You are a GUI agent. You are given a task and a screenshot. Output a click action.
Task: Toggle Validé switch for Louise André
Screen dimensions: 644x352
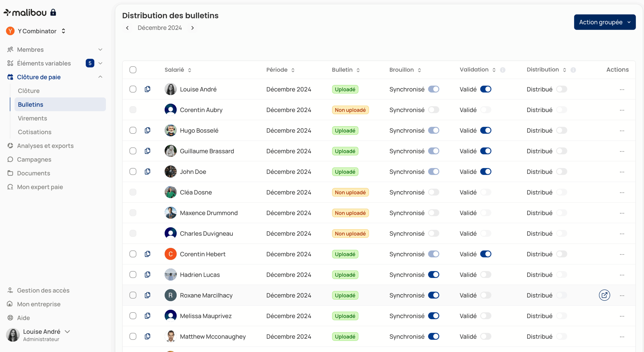pyautogui.click(x=486, y=89)
